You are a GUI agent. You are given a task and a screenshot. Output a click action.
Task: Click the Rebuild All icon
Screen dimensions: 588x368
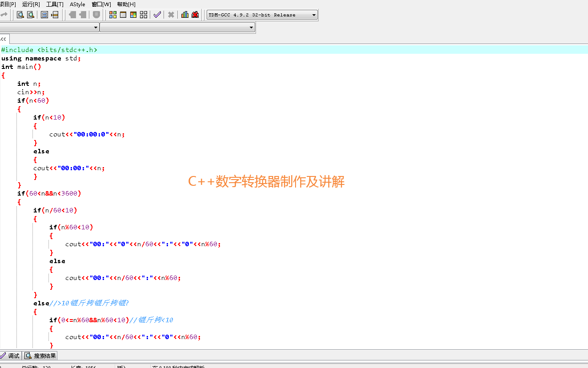[144, 15]
